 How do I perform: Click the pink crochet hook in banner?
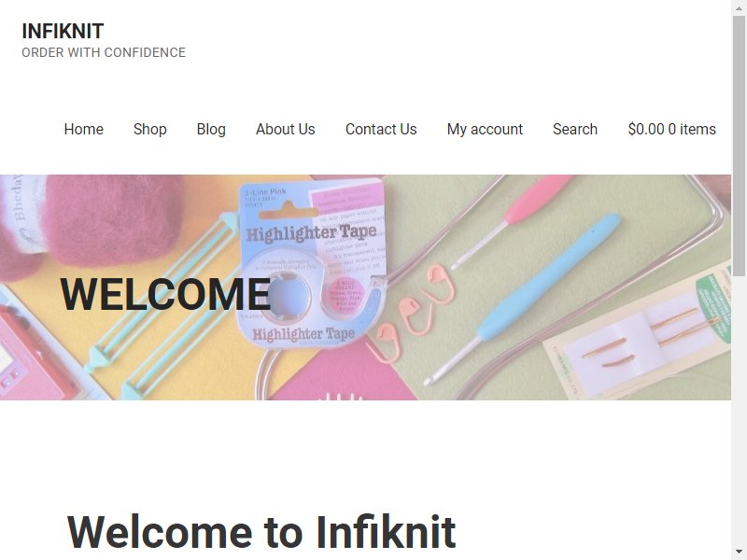point(512,221)
